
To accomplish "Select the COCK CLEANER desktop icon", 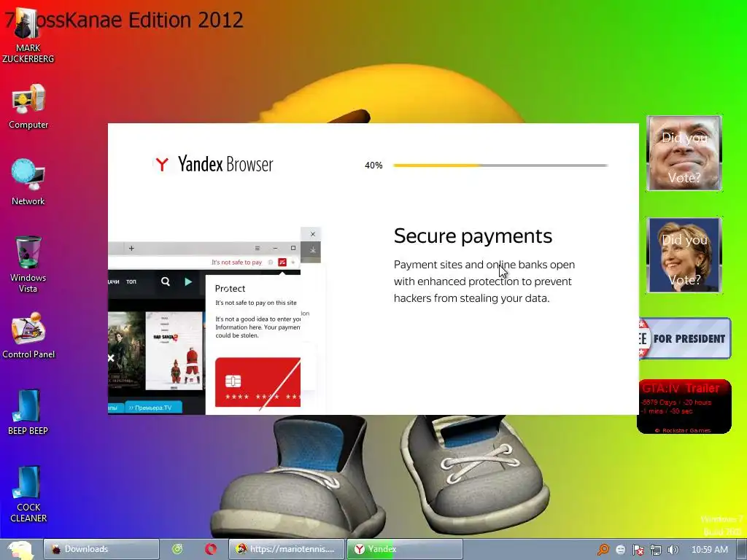I will (x=28, y=494).
